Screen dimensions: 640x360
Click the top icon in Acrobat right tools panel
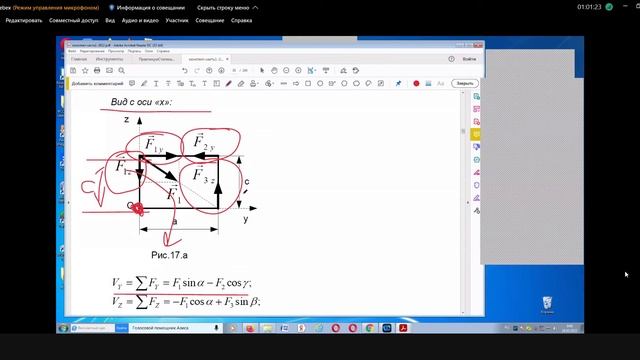(x=476, y=96)
